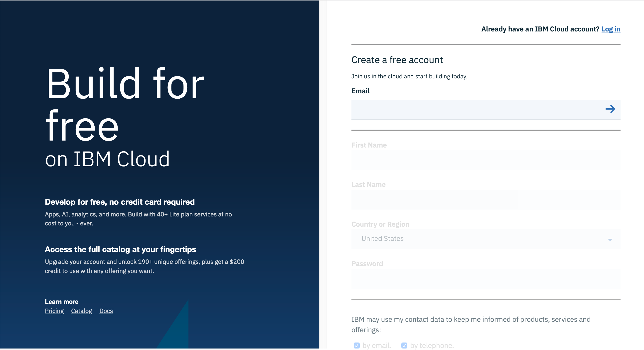Open the Docs link
Screen dimensions: 644x350
[x=106, y=311]
